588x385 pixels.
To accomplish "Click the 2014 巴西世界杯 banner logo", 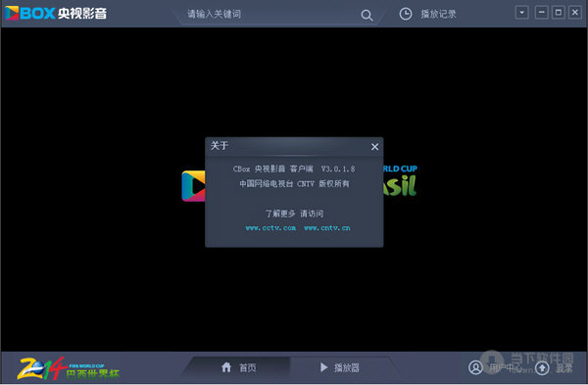I will pyautogui.click(x=69, y=368).
